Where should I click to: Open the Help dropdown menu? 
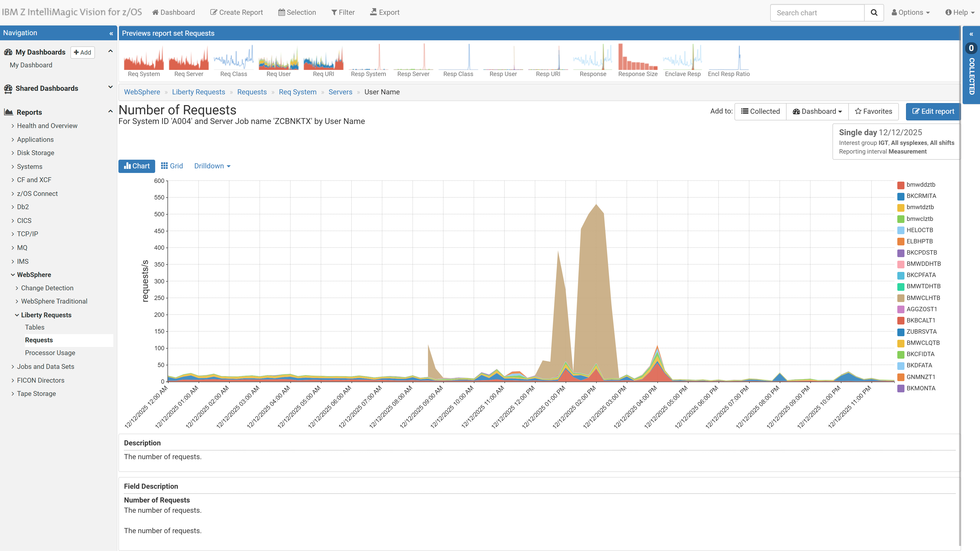(x=960, y=12)
